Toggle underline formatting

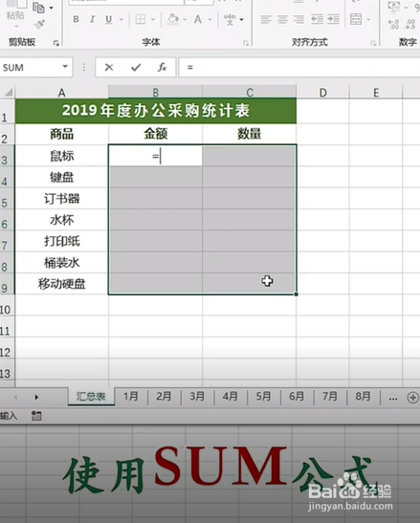(108, 19)
